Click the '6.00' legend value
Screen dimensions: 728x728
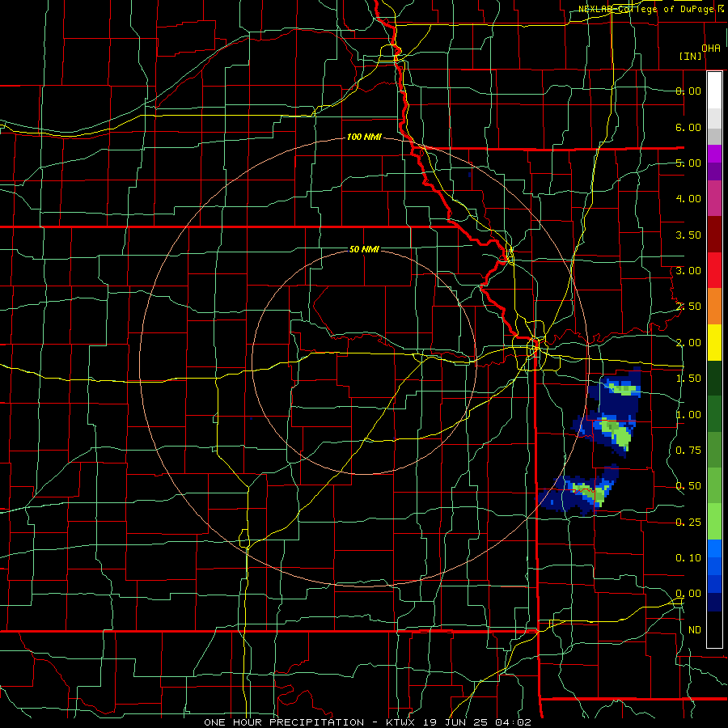coord(688,127)
